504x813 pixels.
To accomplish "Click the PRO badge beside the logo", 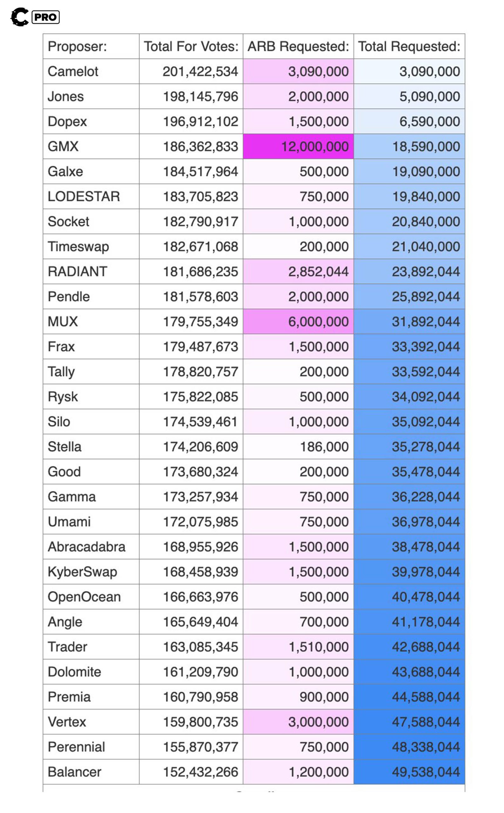I will click(x=46, y=17).
